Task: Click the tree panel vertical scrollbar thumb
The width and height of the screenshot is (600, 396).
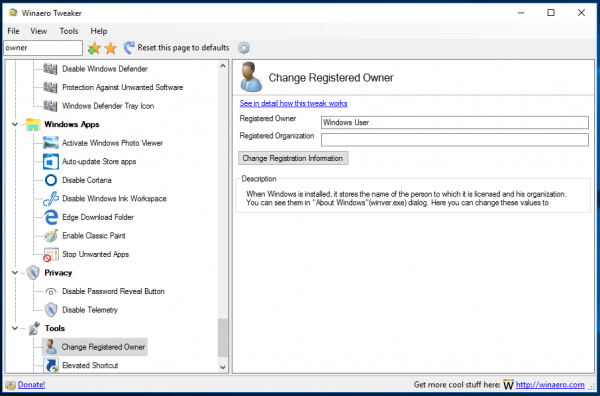Action: coord(223,337)
